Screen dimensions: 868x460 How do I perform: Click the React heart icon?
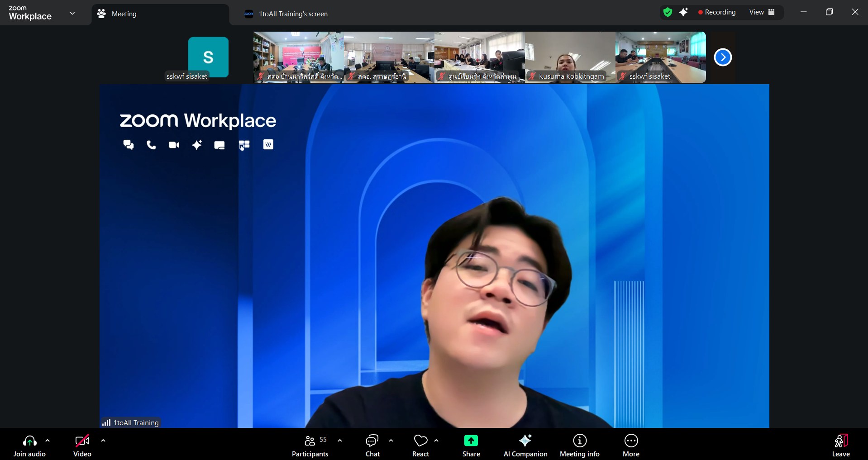[420, 446]
